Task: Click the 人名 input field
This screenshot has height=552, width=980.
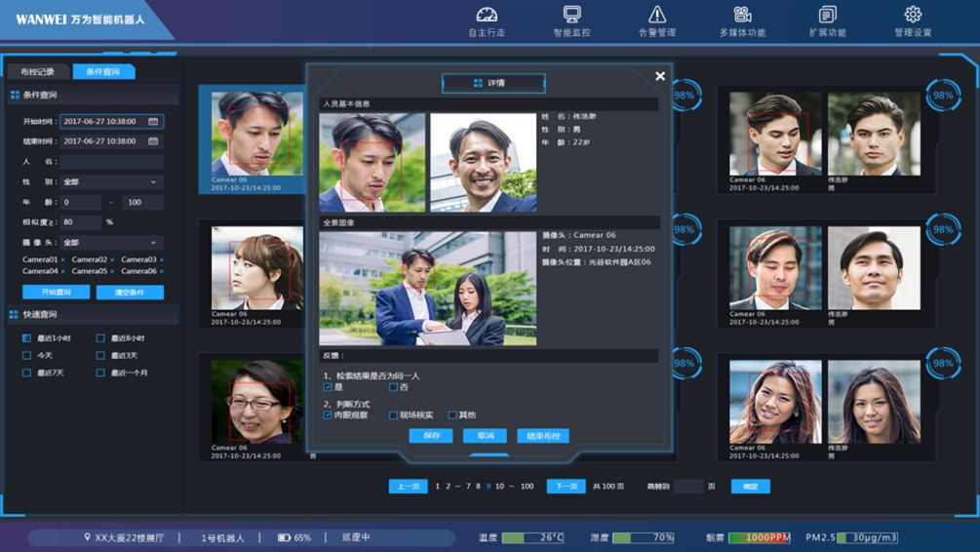Action: click(111, 162)
